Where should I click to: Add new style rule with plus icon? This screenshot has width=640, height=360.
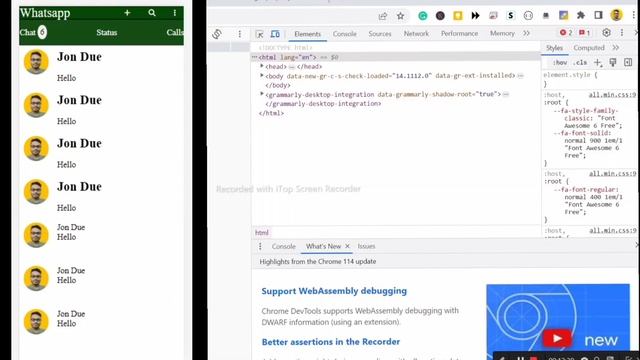coord(598,62)
